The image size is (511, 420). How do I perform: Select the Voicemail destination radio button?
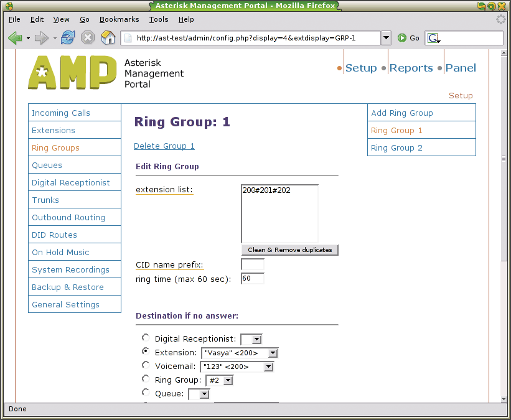[146, 365]
